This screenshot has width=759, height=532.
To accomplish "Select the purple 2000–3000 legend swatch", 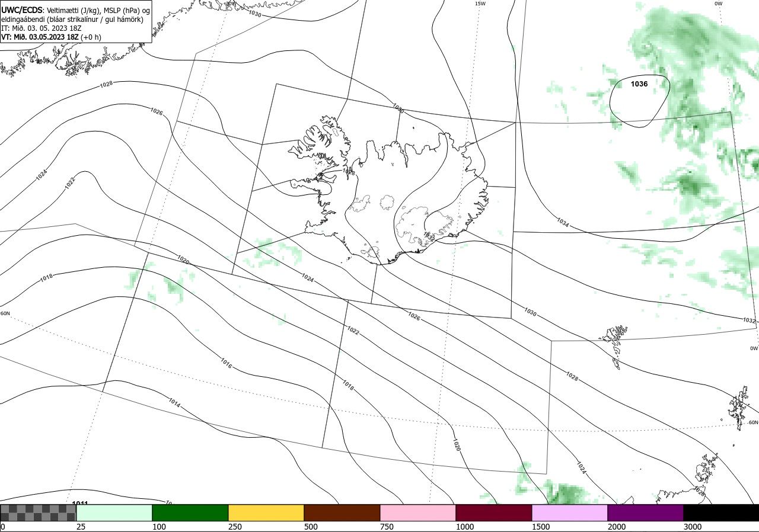I will click(646, 512).
